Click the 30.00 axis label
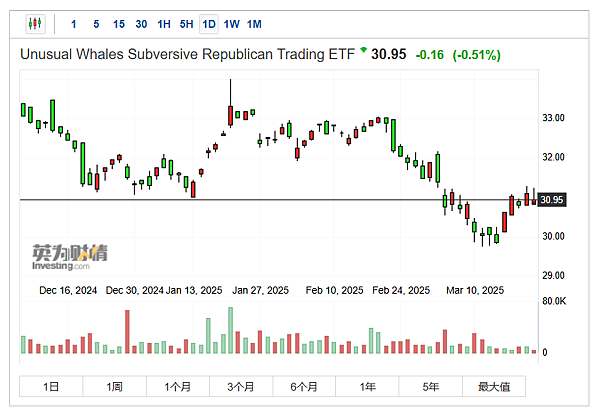 [x=553, y=236]
